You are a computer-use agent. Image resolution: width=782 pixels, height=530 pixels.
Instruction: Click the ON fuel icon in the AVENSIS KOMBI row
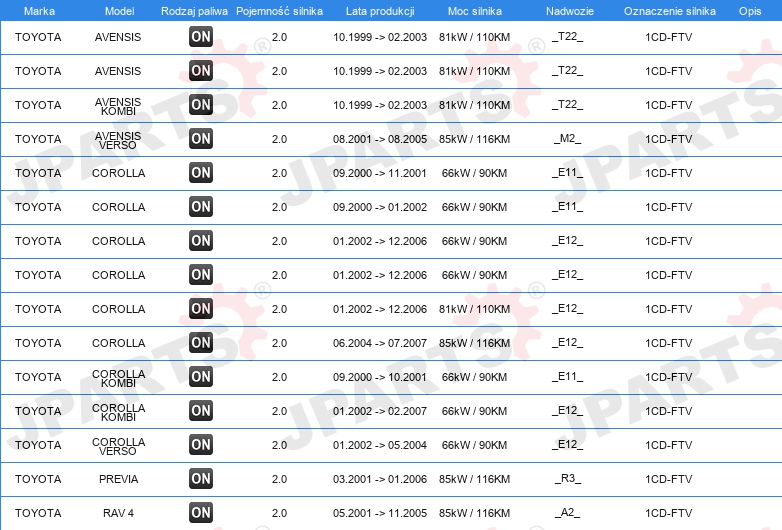point(201,105)
